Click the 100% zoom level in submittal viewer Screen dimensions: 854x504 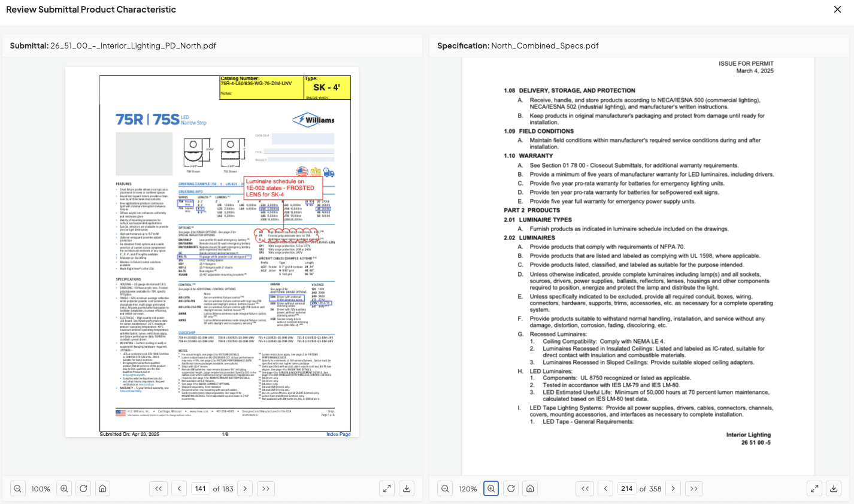coord(41,489)
